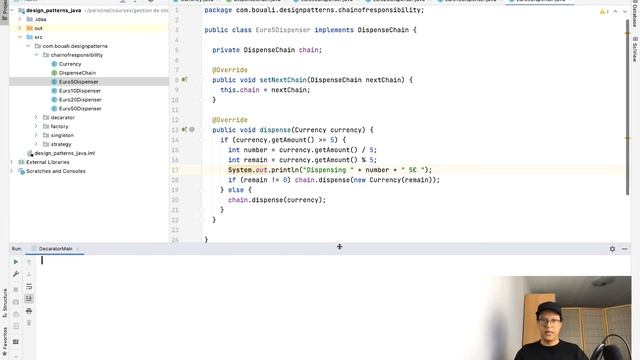640x360 pixels.
Task: Open the DispenseChain interface file
Action: point(77,73)
